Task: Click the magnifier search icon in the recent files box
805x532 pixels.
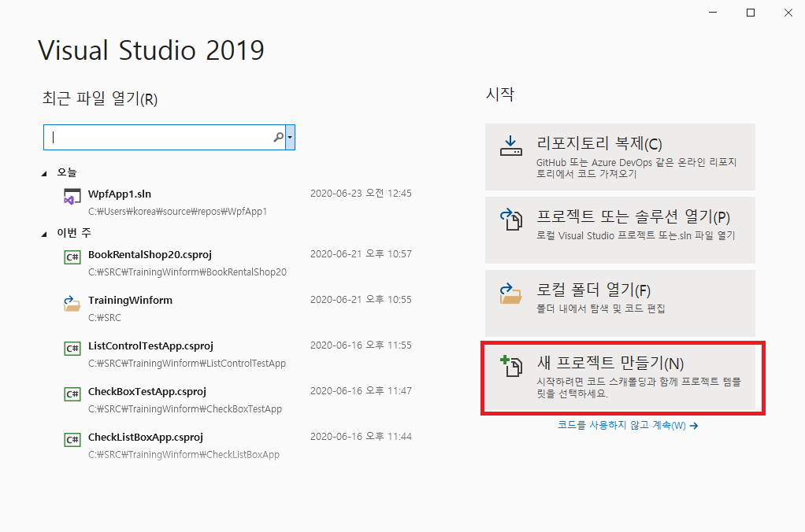Action: 278,137
